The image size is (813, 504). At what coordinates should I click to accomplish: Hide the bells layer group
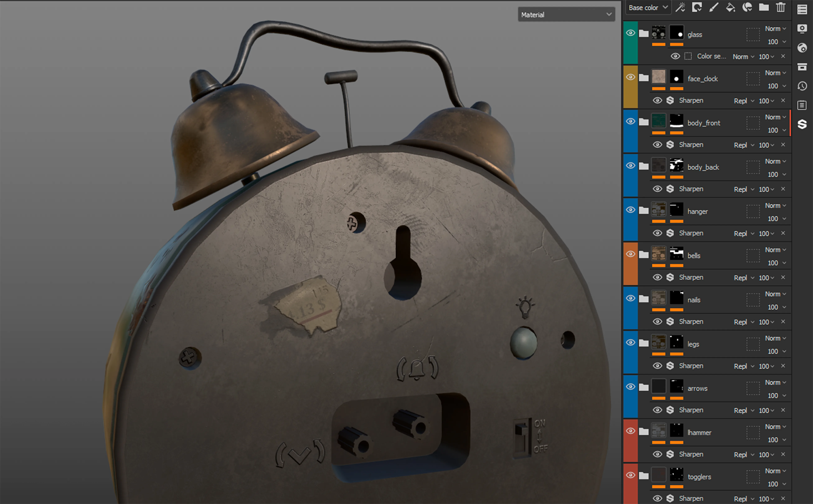630,254
